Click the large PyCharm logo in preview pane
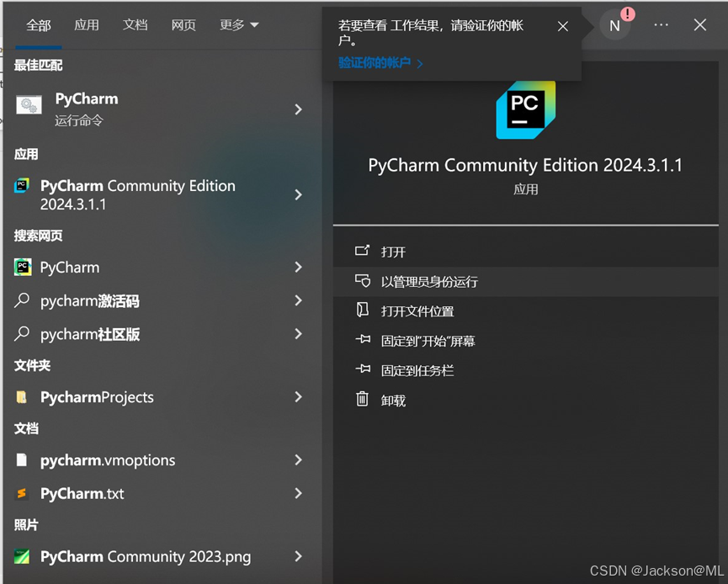Image resolution: width=728 pixels, height=584 pixels. click(525, 109)
